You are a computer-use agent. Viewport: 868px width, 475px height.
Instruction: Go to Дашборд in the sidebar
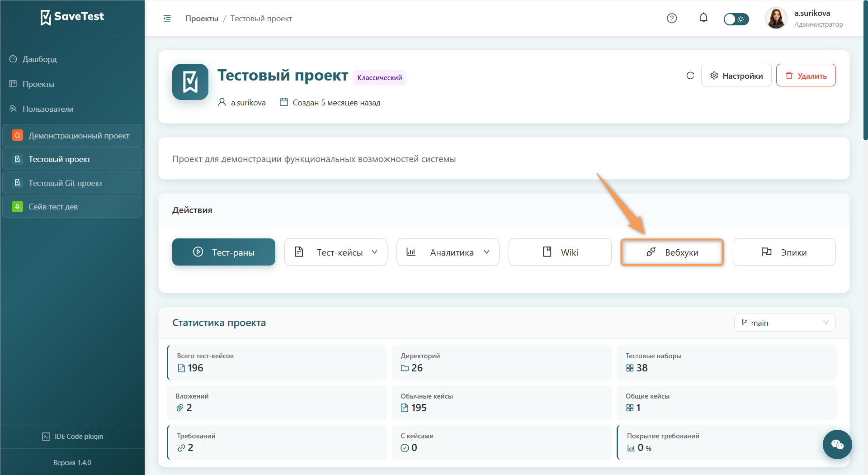(x=40, y=59)
